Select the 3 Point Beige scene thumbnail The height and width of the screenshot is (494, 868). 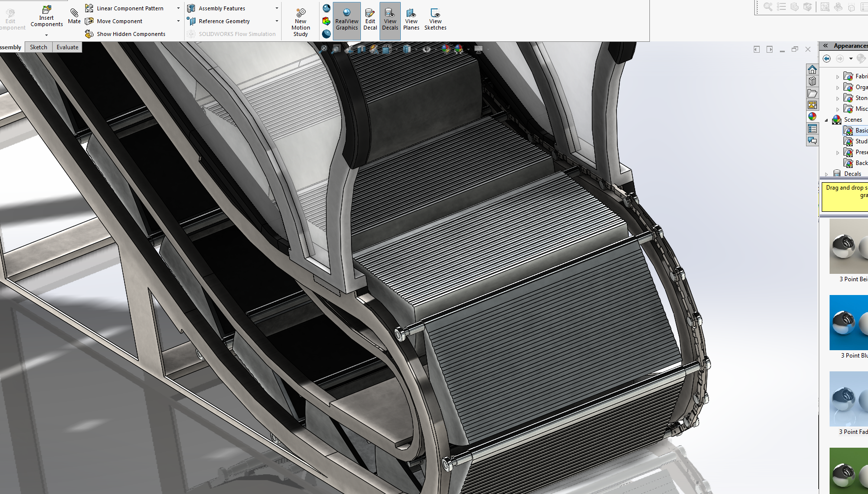(x=849, y=246)
